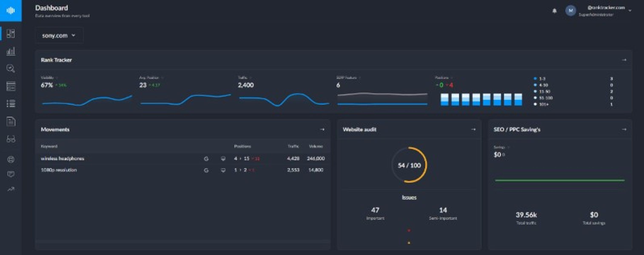644x255 pixels.
Task: Open the sony.com domain dropdown
Action: pyautogui.click(x=59, y=35)
